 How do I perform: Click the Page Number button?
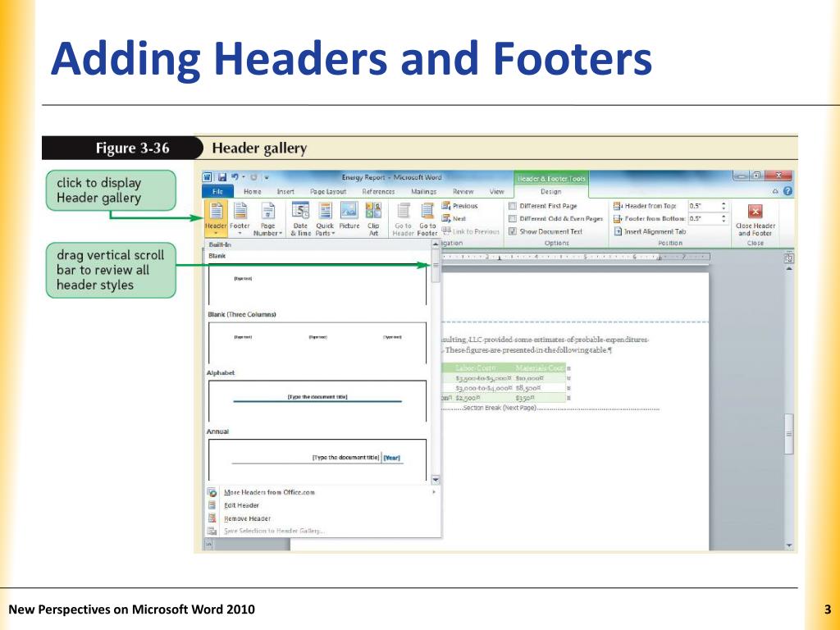coord(268,218)
